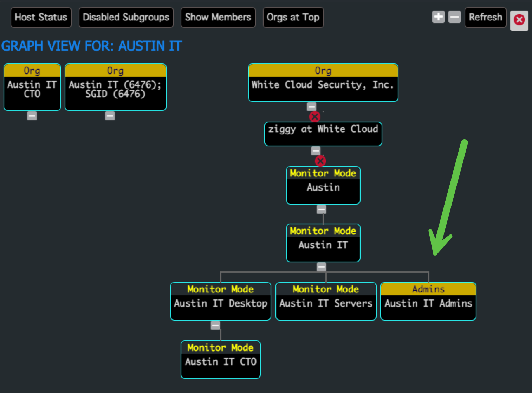
Task: Toggle Host Status display
Action: click(x=41, y=17)
